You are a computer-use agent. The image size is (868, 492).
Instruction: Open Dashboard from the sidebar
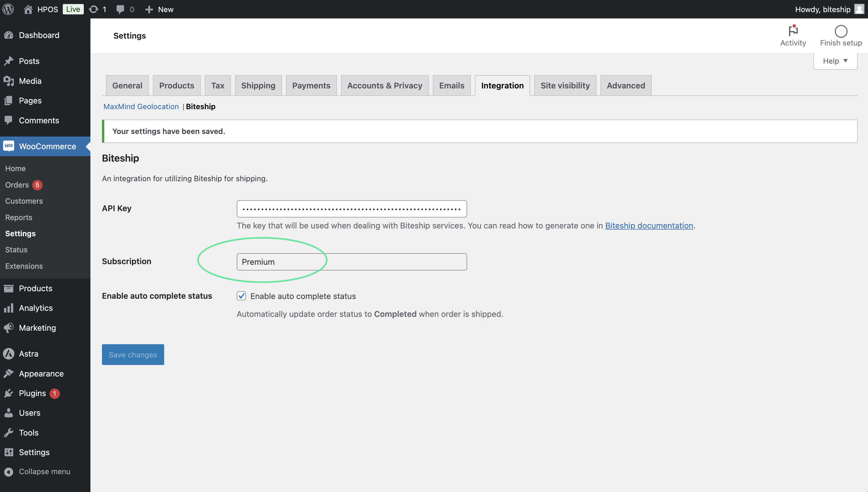point(39,35)
